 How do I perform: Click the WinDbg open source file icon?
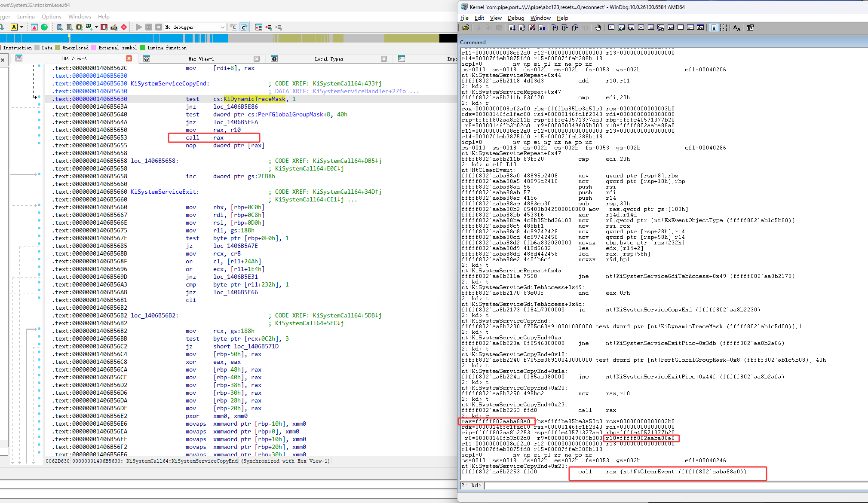tap(466, 28)
